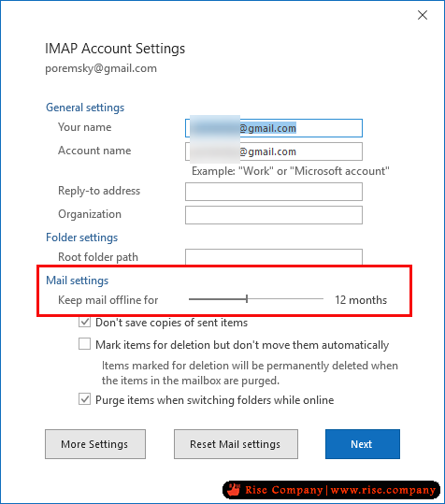Click the Account name input field
This screenshot has width=445, height=504.
[x=274, y=151]
